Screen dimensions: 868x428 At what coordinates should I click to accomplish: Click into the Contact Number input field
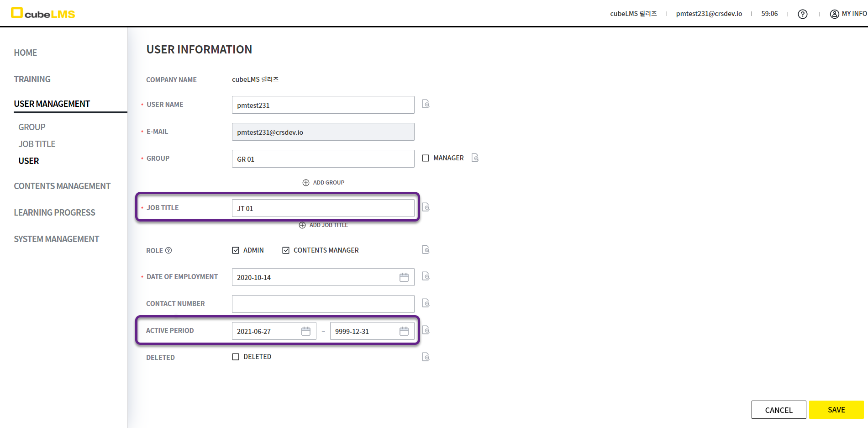click(x=323, y=304)
